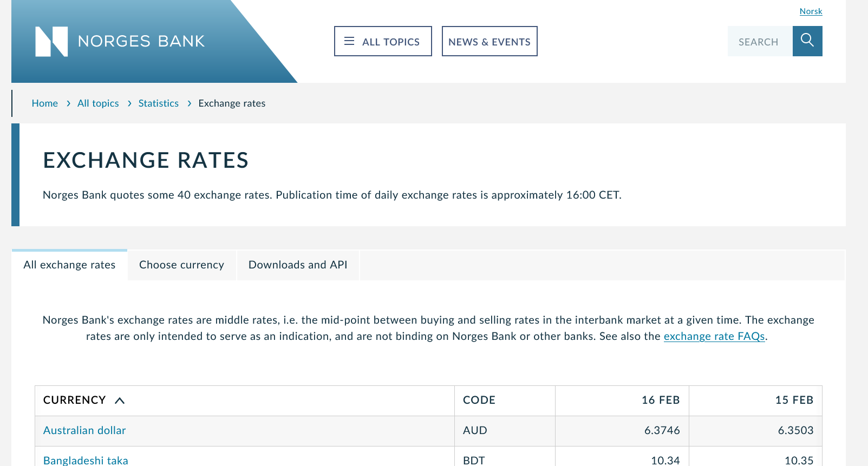Open the Australian dollar rate page
The height and width of the screenshot is (466, 868).
pyautogui.click(x=84, y=430)
